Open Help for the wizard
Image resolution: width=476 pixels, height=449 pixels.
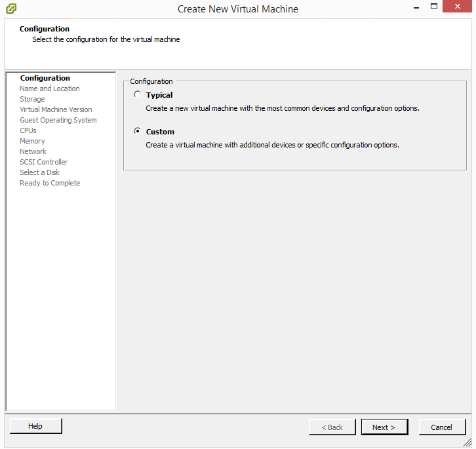pyautogui.click(x=36, y=426)
